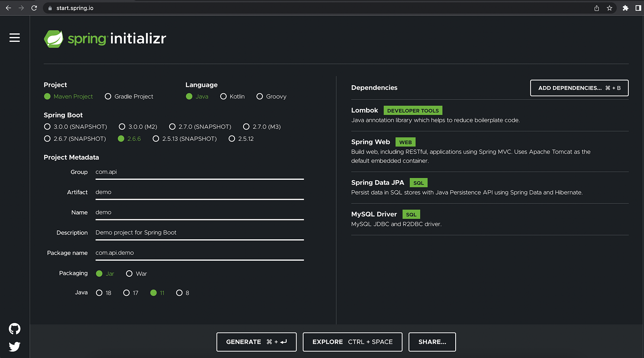This screenshot has width=644, height=358.
Task: Bookmark this page with star icon
Action: coord(609,8)
